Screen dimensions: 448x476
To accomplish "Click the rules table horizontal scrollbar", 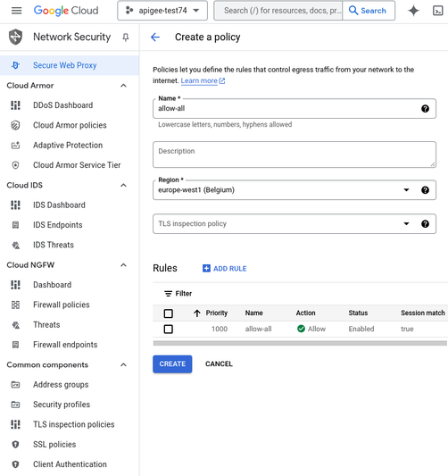I will (x=300, y=343).
